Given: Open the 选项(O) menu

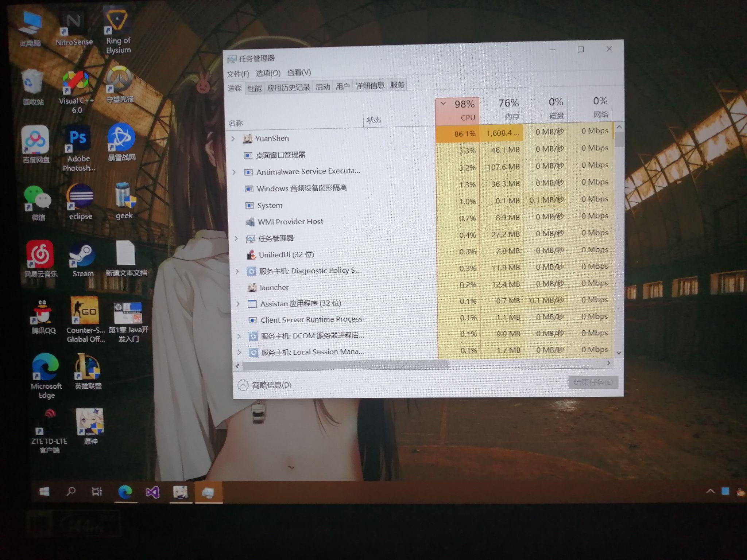Looking at the screenshot, I should coord(268,73).
